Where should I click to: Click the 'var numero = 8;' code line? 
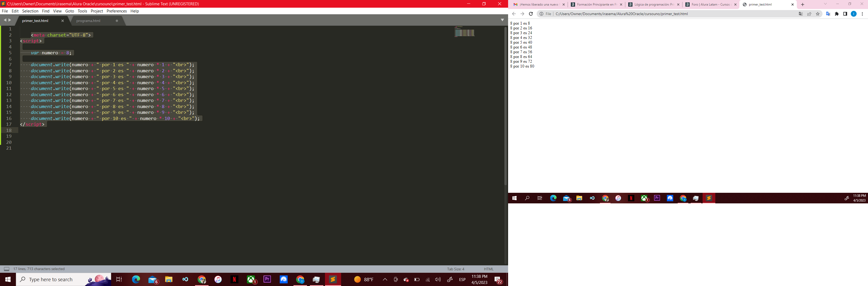(x=51, y=53)
